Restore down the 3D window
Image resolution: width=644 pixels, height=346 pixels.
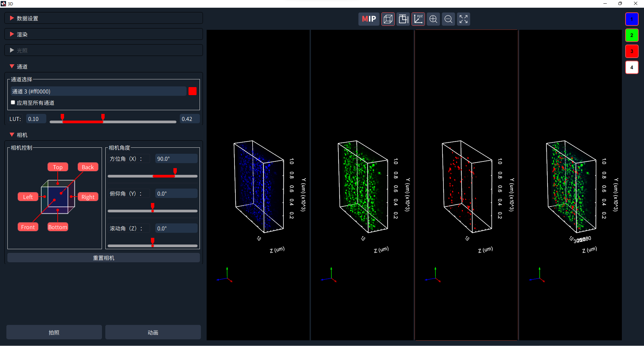tap(620, 4)
